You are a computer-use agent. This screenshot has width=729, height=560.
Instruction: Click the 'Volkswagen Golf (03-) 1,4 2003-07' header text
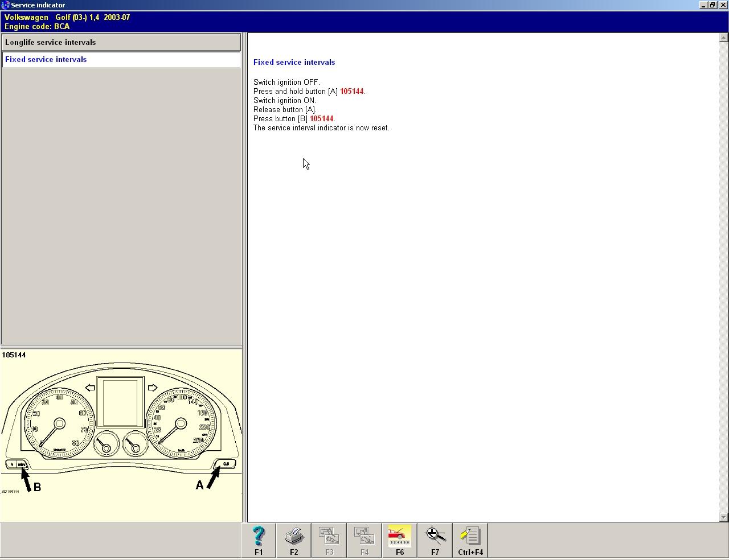pos(67,17)
